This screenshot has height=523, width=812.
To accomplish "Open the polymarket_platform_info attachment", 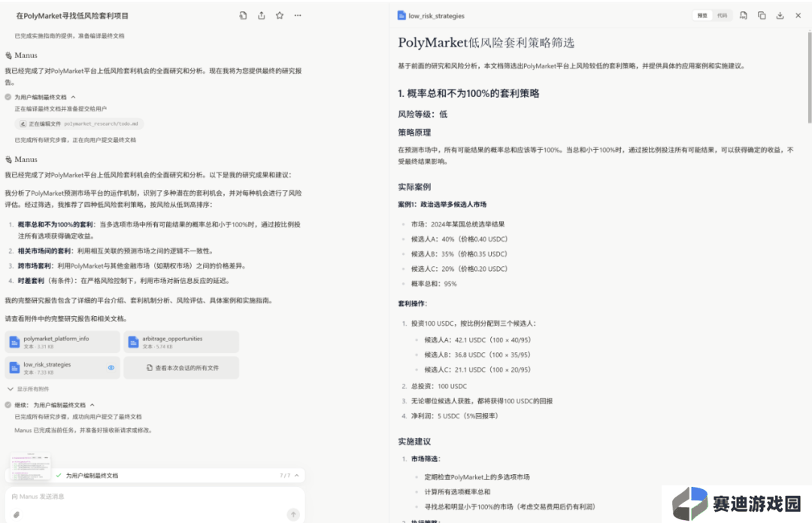I will [x=62, y=342].
